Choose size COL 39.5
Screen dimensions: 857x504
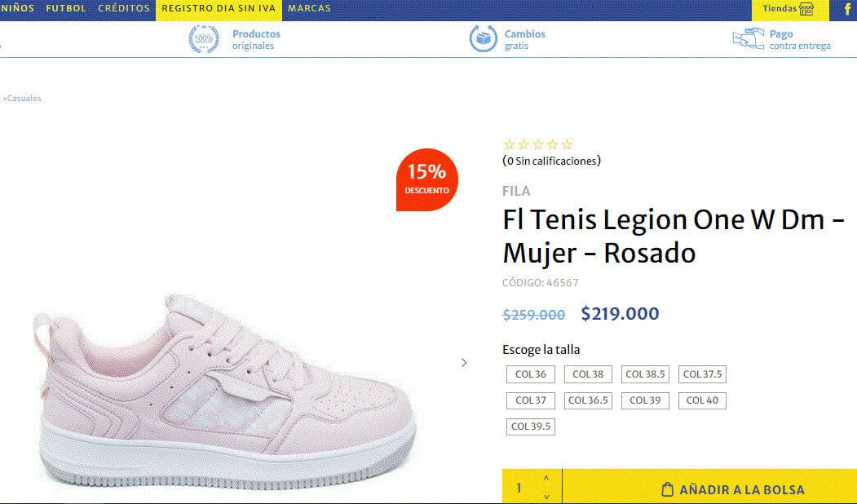pyautogui.click(x=531, y=427)
